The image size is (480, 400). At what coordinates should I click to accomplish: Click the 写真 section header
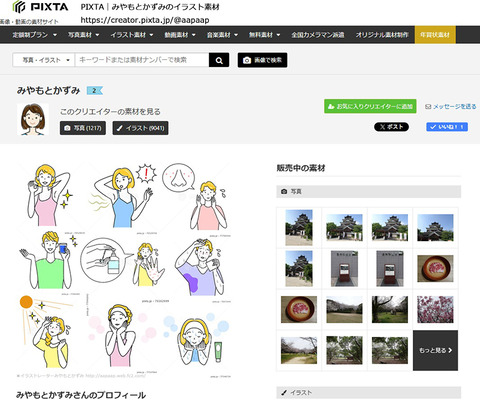coord(369,192)
